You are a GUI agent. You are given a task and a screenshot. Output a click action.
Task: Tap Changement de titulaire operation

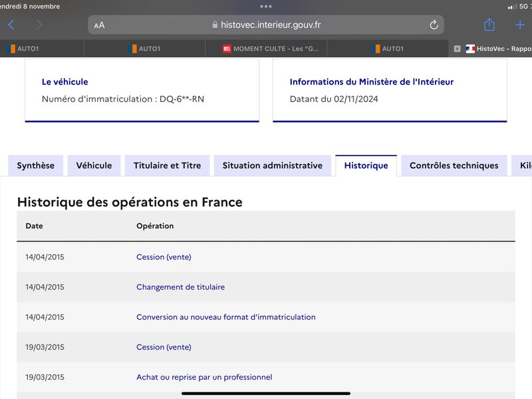click(x=180, y=287)
